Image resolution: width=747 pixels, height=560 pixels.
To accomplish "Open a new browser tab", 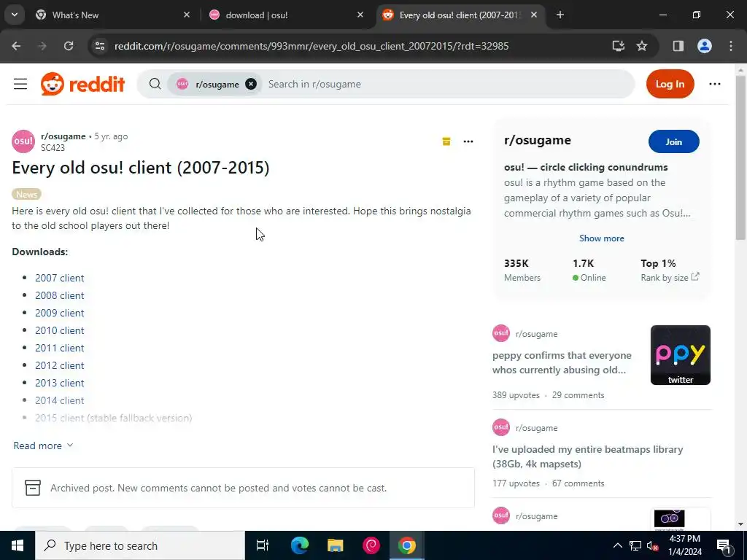I will click(x=560, y=15).
